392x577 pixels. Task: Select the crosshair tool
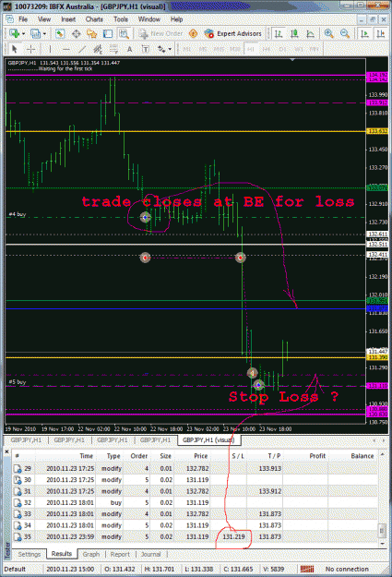(30, 49)
